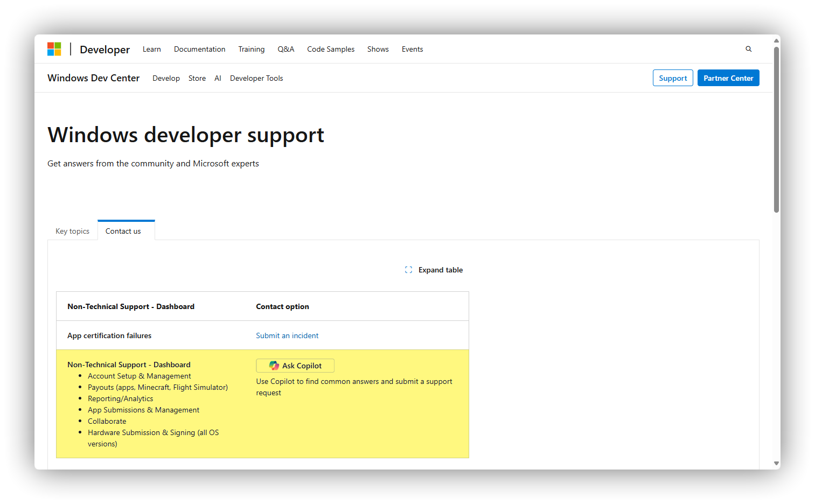This screenshot has width=815, height=504.
Task: Open the search magnifier icon
Action: point(748,49)
